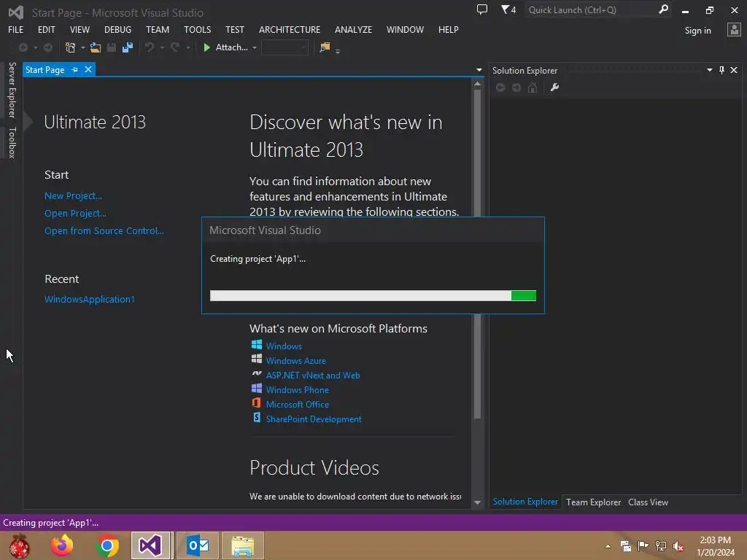Click the SharePoint Development link
Viewport: 747px width, 560px height.
314,419
